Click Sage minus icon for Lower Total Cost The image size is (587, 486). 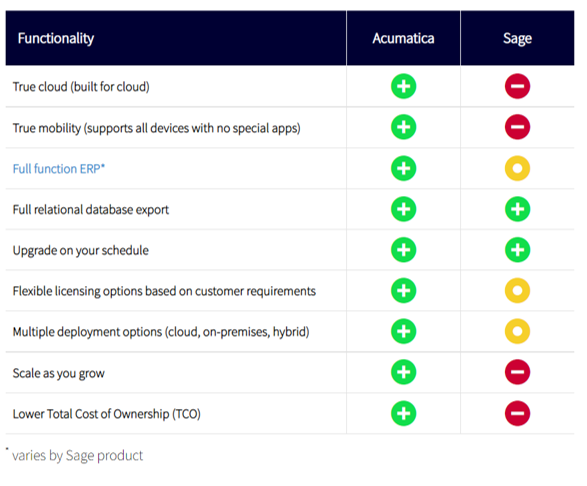[x=517, y=413]
